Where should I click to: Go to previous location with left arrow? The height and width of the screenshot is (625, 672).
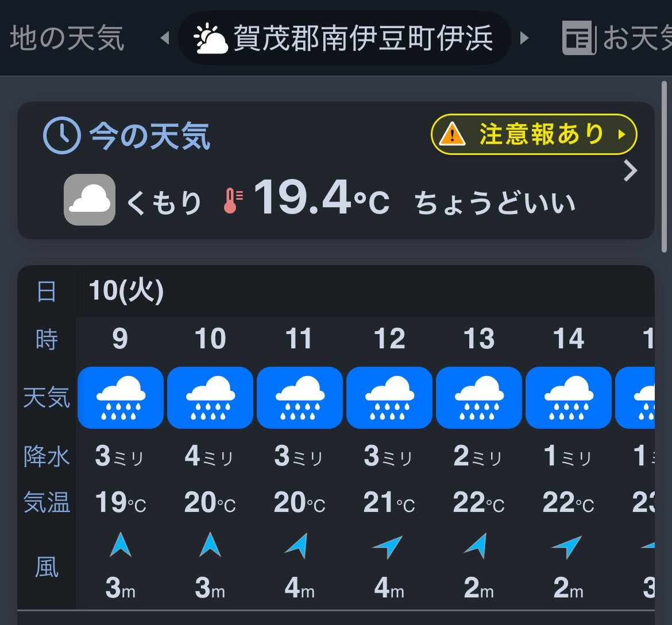(165, 38)
